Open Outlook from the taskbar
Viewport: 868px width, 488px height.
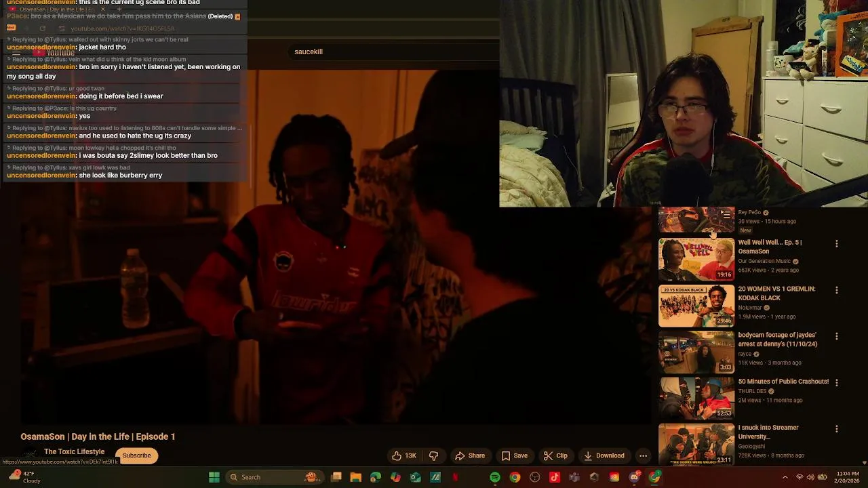pos(415,477)
